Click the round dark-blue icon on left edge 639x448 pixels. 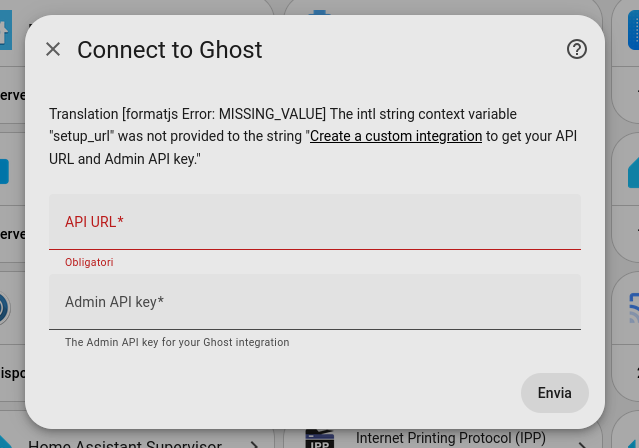4,307
